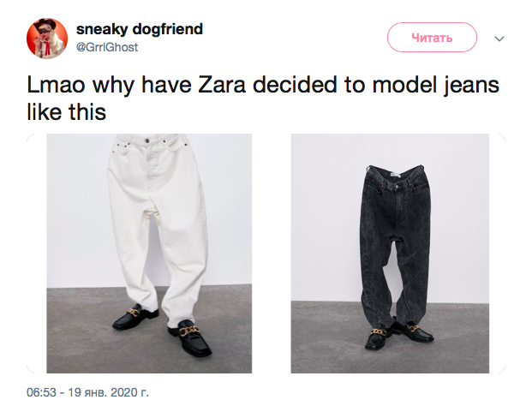Image resolution: width=532 pixels, height=406 pixels.
Task: Open the white jeans photo
Action: tap(149, 254)
